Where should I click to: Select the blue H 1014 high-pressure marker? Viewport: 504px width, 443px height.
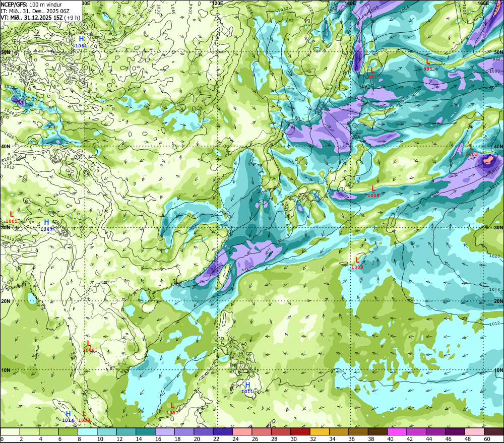pos(68,416)
